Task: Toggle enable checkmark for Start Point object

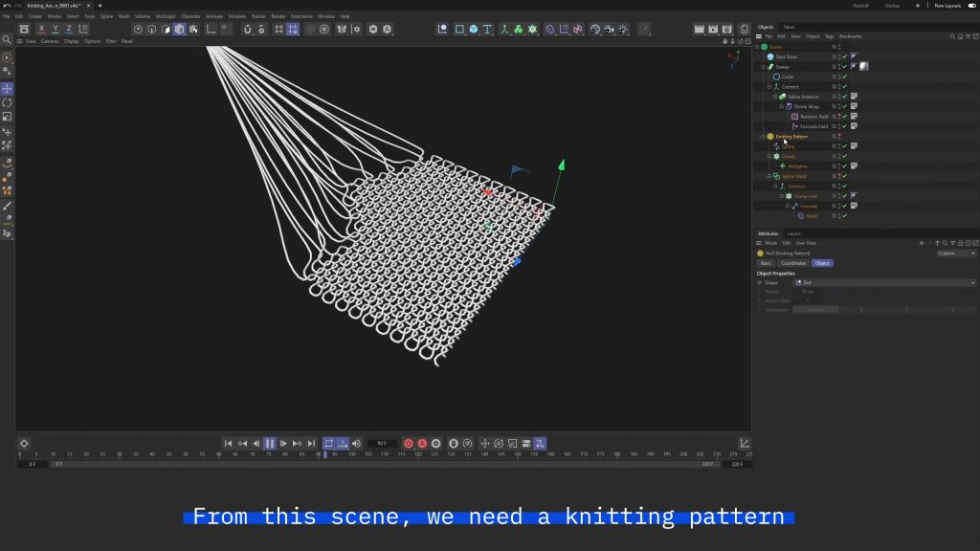Action: click(x=844, y=56)
